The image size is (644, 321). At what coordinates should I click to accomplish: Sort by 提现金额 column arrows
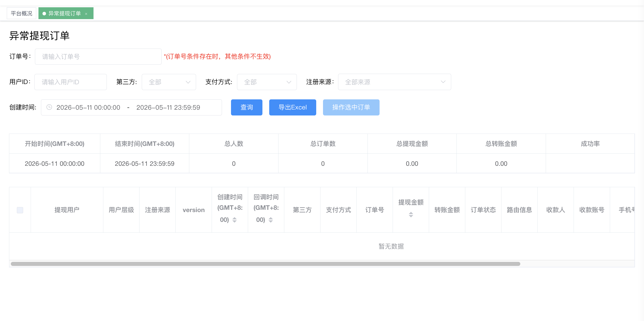(x=411, y=215)
